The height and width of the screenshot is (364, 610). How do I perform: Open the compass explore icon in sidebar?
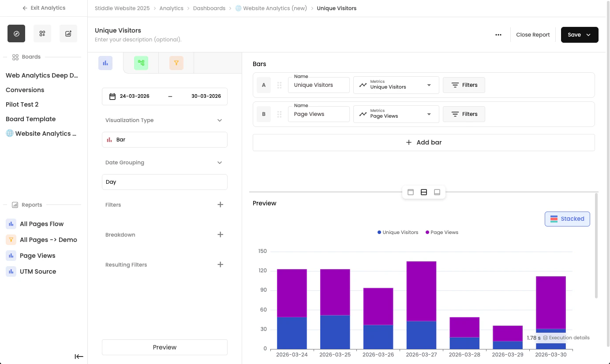pyautogui.click(x=16, y=33)
